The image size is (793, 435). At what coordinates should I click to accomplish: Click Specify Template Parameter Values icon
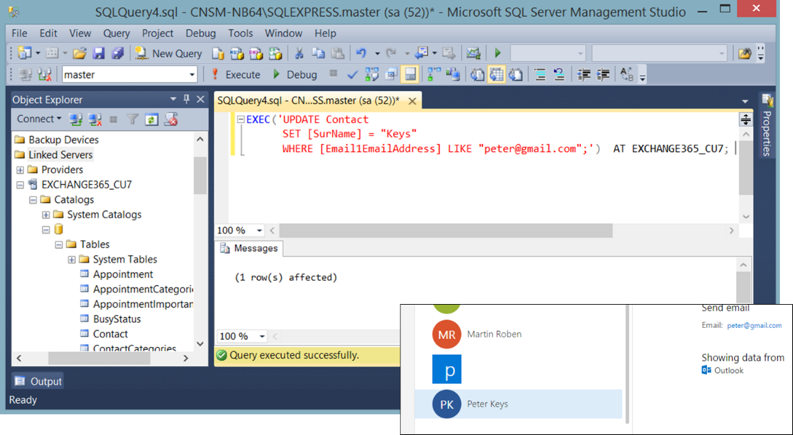627,75
